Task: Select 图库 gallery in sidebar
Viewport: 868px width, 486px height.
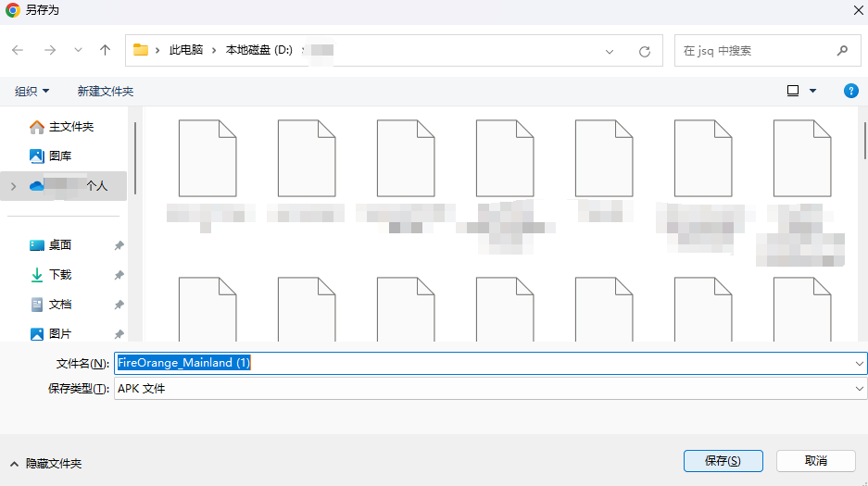Action: point(59,156)
